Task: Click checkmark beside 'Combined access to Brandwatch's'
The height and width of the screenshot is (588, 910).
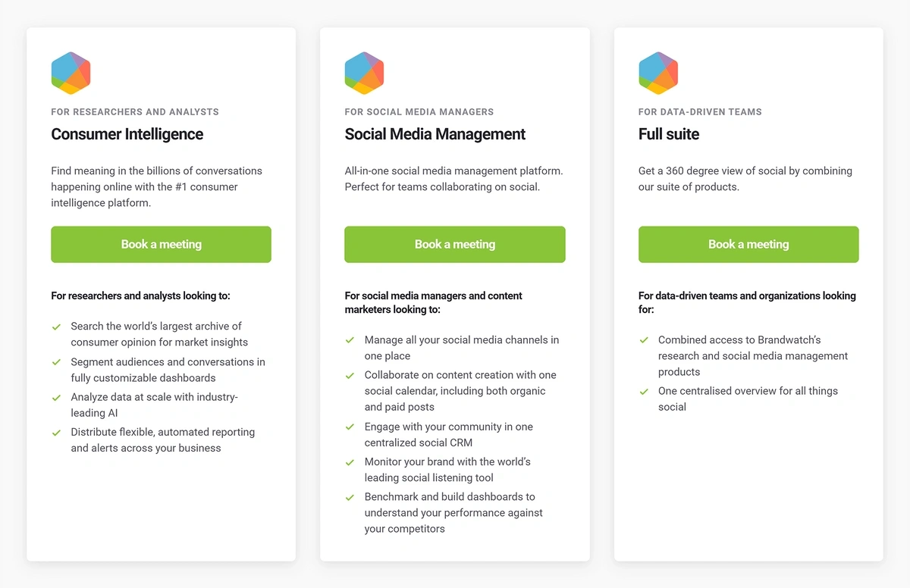Action: (x=644, y=340)
